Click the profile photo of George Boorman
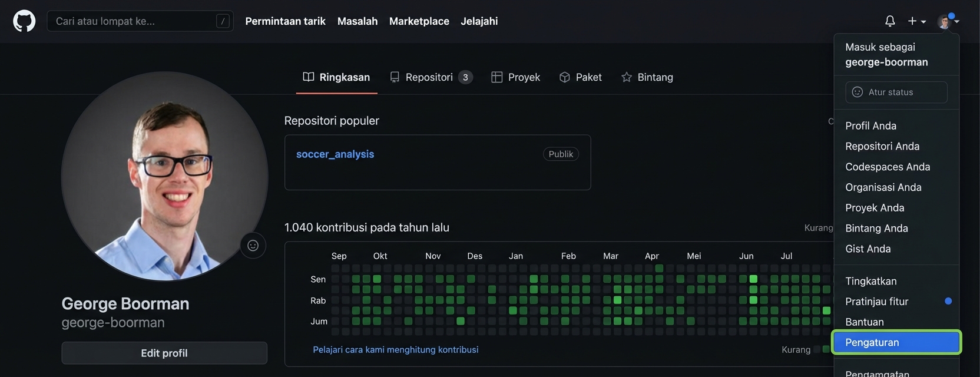The height and width of the screenshot is (377, 980). [x=164, y=176]
